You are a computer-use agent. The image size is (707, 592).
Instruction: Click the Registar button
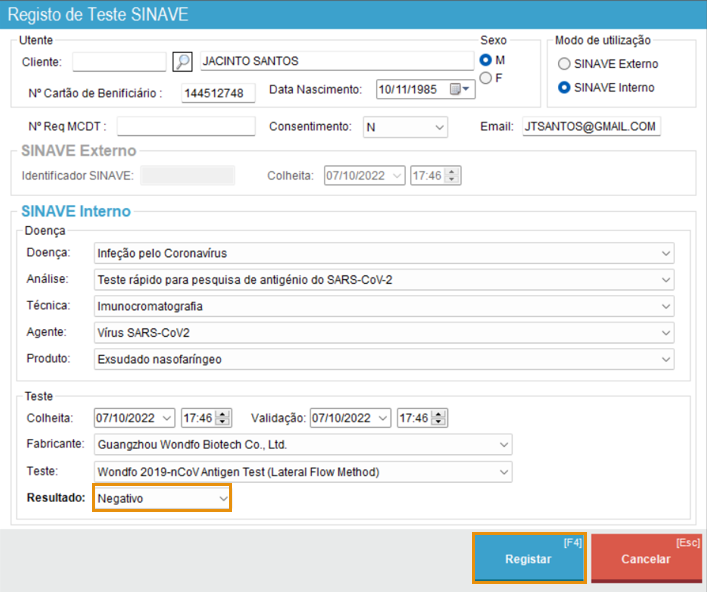pyautogui.click(x=528, y=559)
